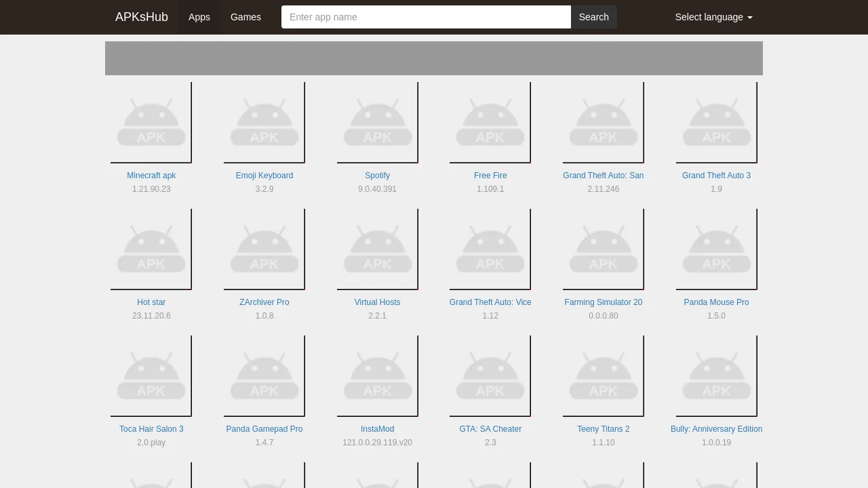Click Grand Theft Auto: Vice title link
This screenshot has height=488, width=868.
(x=490, y=302)
